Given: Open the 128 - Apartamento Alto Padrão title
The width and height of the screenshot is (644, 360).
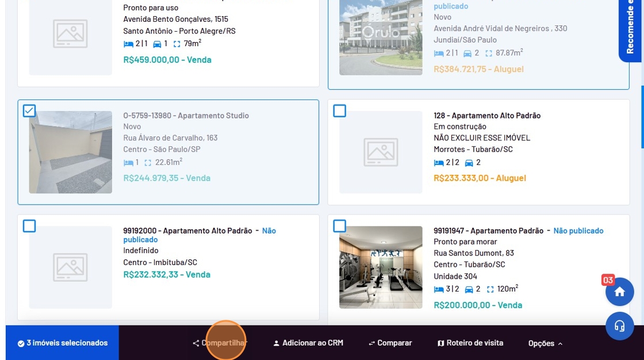Looking at the screenshot, I should [x=487, y=116].
